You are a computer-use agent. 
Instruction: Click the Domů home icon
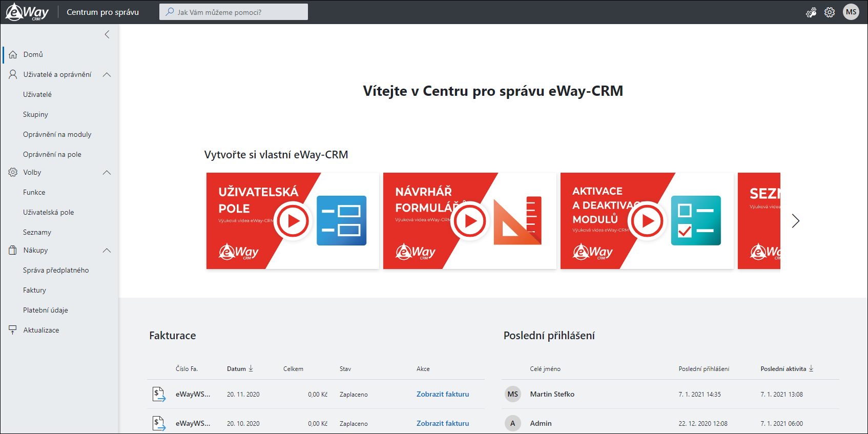[13, 54]
